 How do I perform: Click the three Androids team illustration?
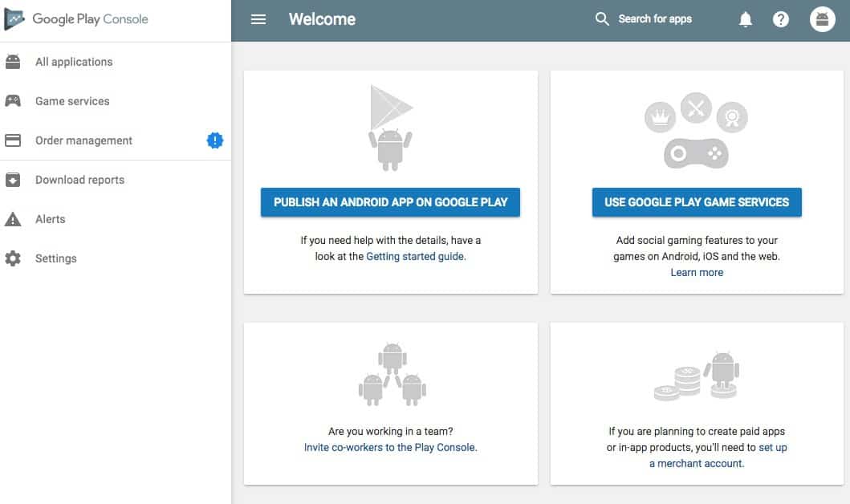[x=392, y=374]
